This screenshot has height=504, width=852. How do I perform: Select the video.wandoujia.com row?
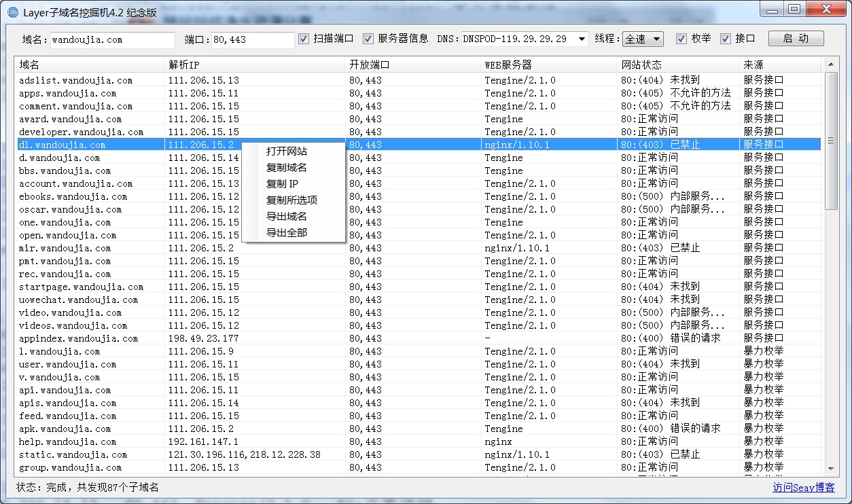418,312
